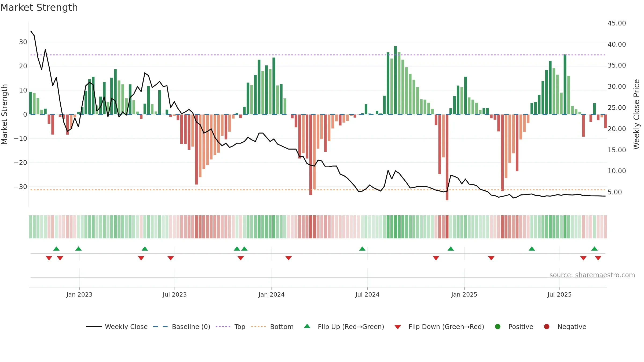Screen dimensions: 644x362
Task: Toggle the Positive legend label
Action: click(521, 327)
